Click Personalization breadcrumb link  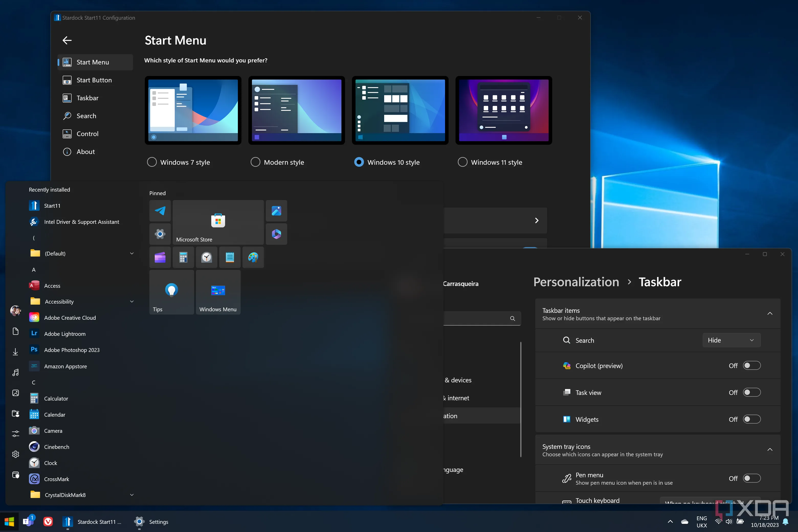(576, 282)
